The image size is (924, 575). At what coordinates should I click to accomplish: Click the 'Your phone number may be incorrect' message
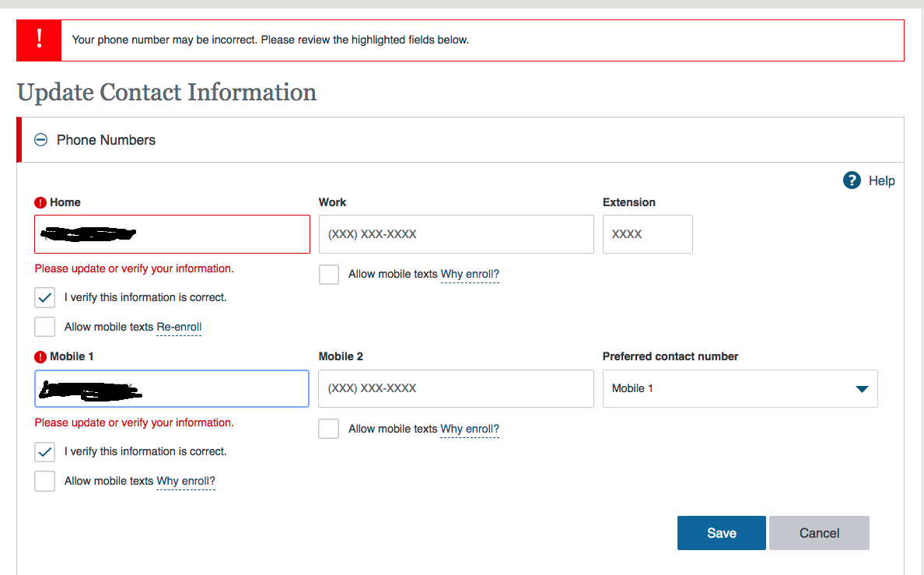point(271,40)
